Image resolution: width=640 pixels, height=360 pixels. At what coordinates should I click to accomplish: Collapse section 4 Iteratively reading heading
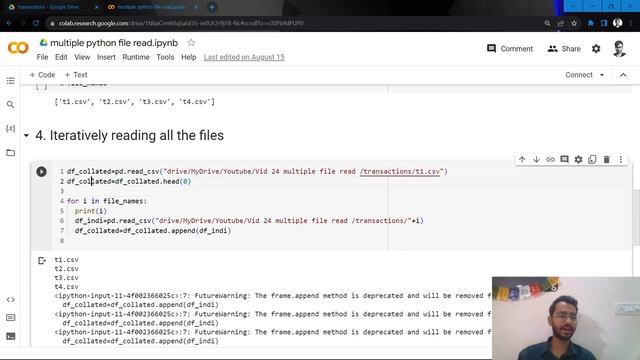(x=26, y=136)
